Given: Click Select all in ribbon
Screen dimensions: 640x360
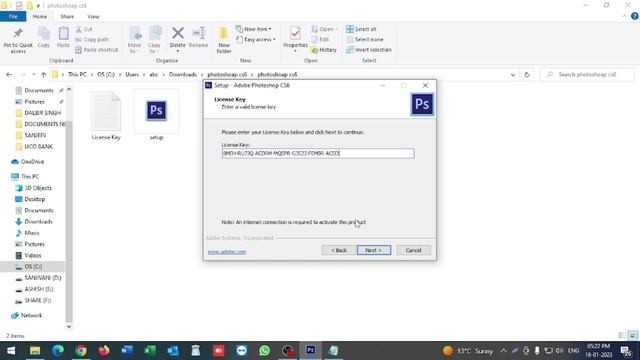Looking at the screenshot, I should 361,29.
